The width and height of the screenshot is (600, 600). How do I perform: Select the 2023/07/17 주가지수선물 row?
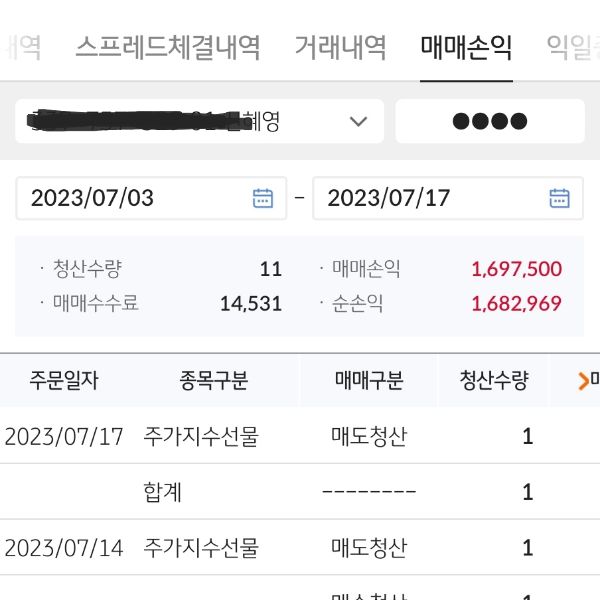pyautogui.click(x=280, y=436)
